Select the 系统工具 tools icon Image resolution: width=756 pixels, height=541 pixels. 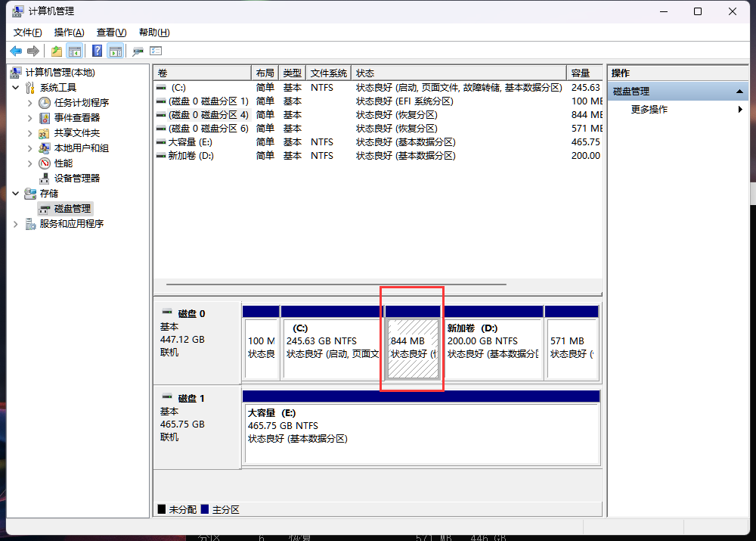[x=30, y=87]
